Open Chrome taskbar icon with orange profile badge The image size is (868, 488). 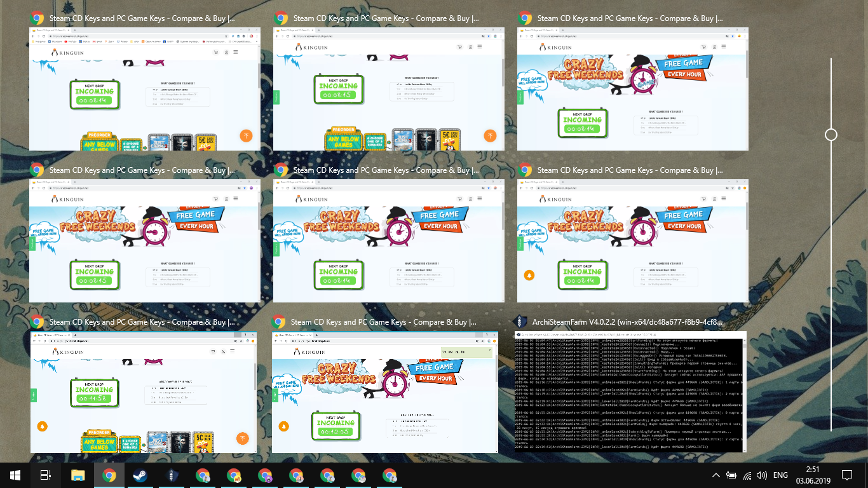234,475
